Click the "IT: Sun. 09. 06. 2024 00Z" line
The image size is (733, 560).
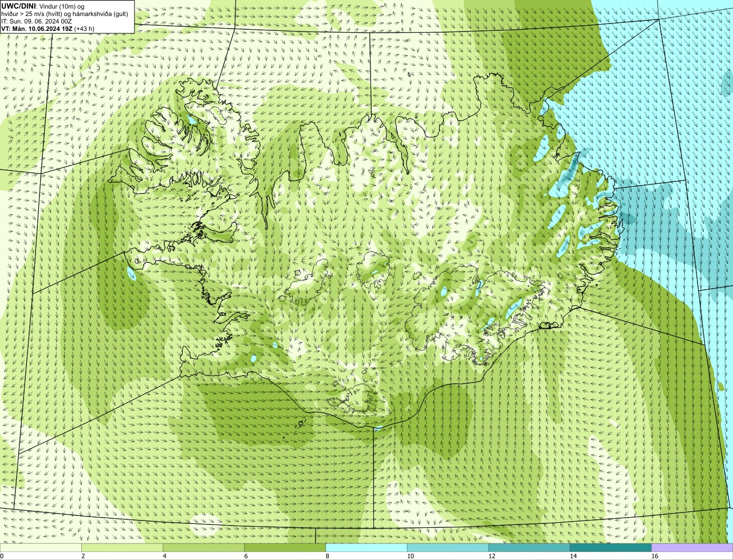[37, 21]
